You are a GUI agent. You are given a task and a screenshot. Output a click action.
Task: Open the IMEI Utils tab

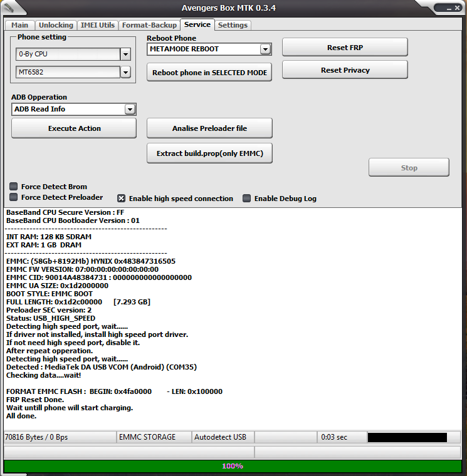pos(98,25)
